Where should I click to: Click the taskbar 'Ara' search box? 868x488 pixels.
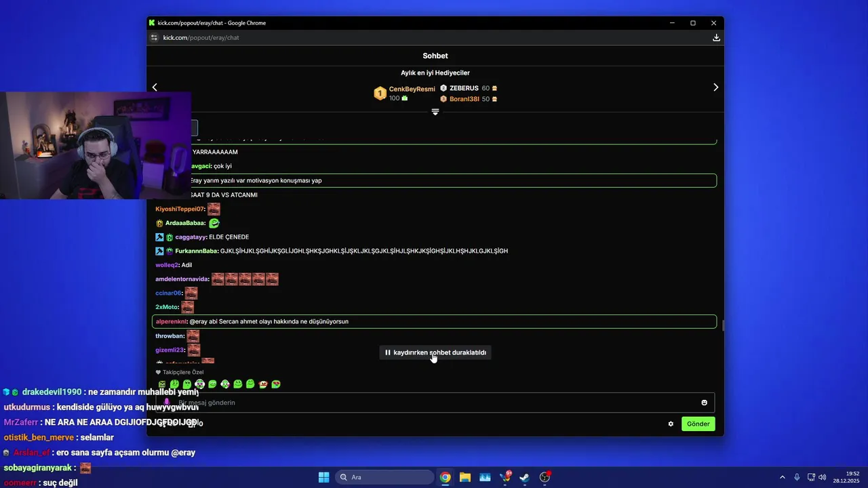coord(384,477)
